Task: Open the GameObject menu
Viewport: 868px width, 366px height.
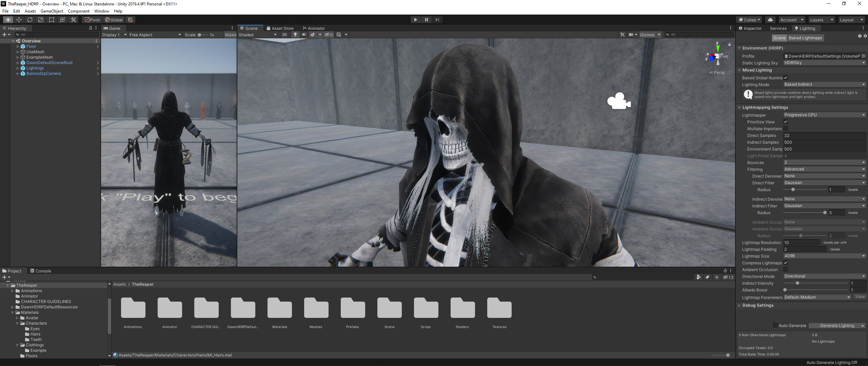Action: (x=52, y=11)
